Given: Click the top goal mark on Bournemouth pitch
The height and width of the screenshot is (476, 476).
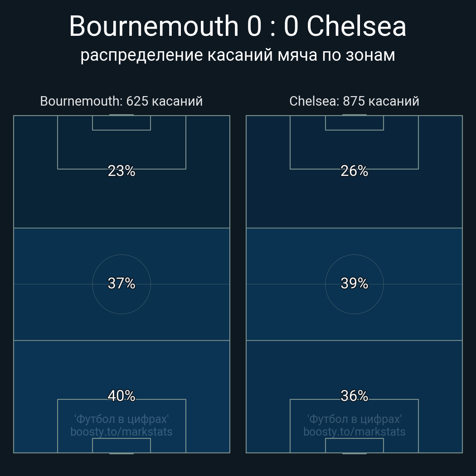Looking at the screenshot, I should 121,115.
